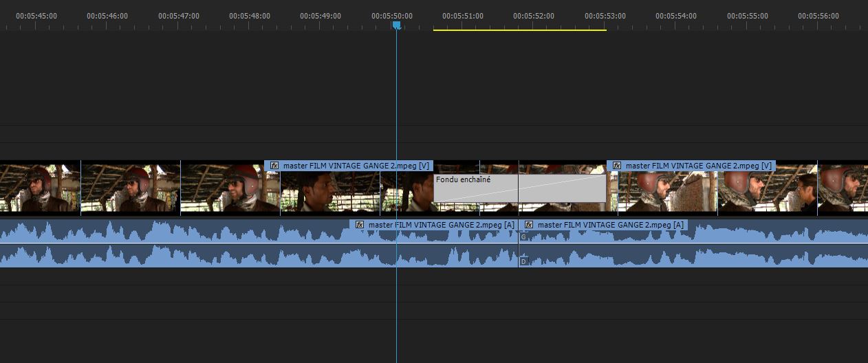Click the 00:05:54:00 mark on the ruler
This screenshot has width=868, height=363.
[676, 16]
